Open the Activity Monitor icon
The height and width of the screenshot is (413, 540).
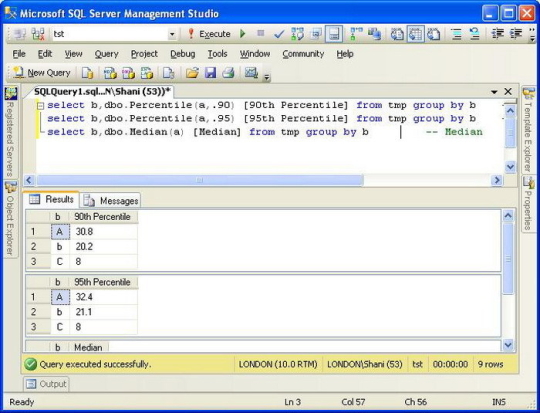click(251, 73)
